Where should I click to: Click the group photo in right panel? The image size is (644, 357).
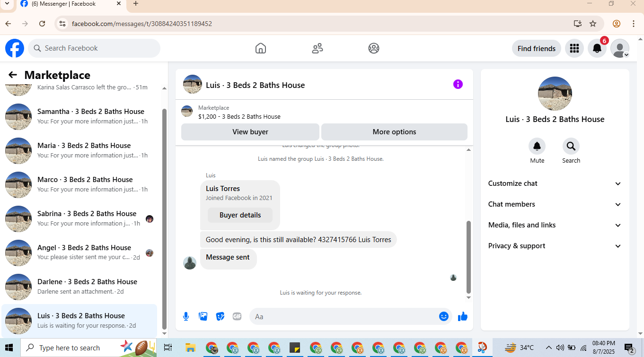click(555, 94)
